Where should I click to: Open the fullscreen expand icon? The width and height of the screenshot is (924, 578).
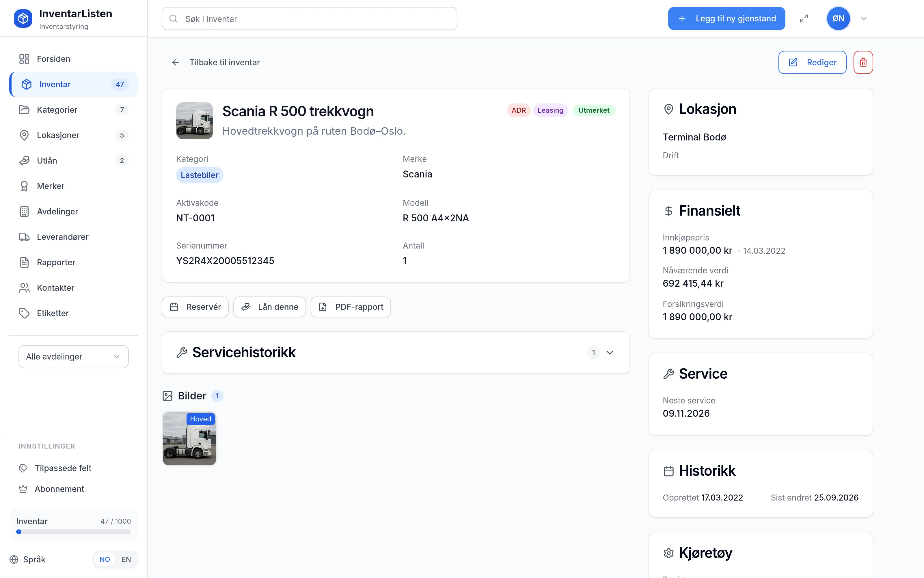point(804,18)
